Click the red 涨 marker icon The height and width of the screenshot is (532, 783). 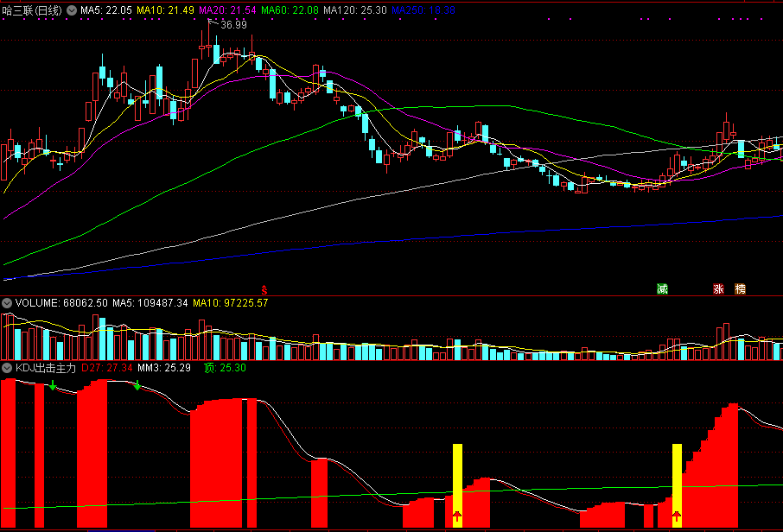coord(718,289)
